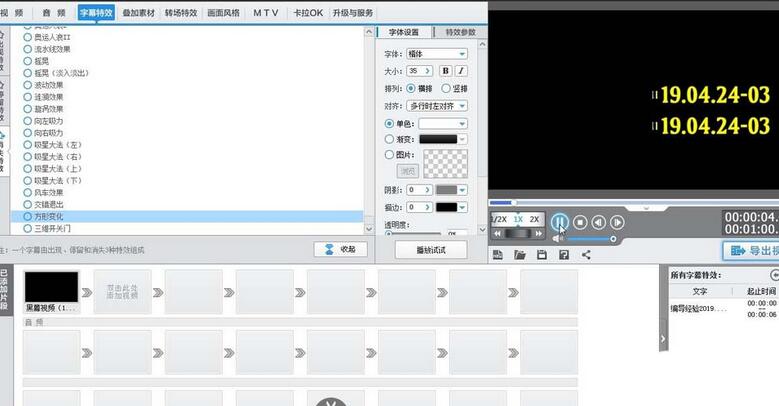This screenshot has height=406, width=779.
Task: Click the save-as icon beside the save icon
Action: click(x=564, y=255)
